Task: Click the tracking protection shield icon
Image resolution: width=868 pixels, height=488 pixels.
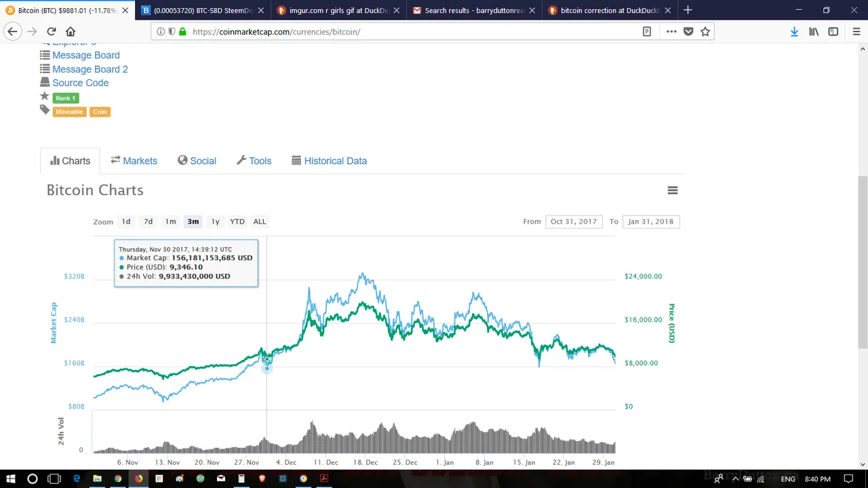Action: click(172, 31)
